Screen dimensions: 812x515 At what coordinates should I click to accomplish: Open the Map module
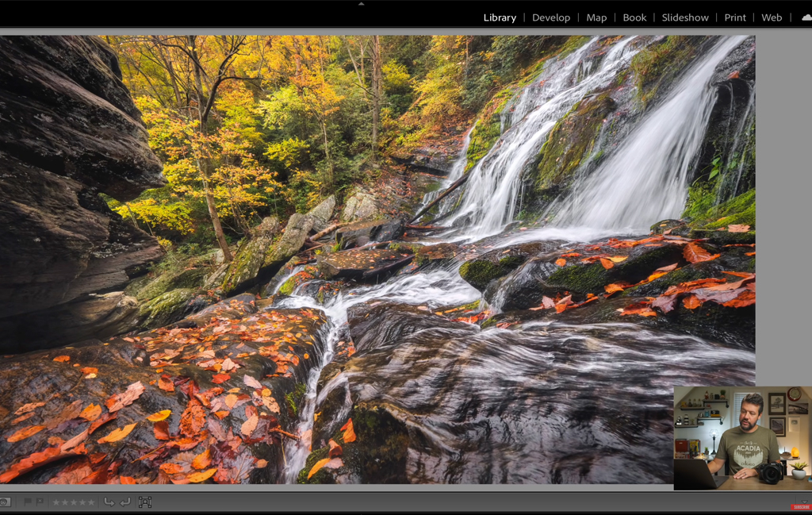(596, 17)
